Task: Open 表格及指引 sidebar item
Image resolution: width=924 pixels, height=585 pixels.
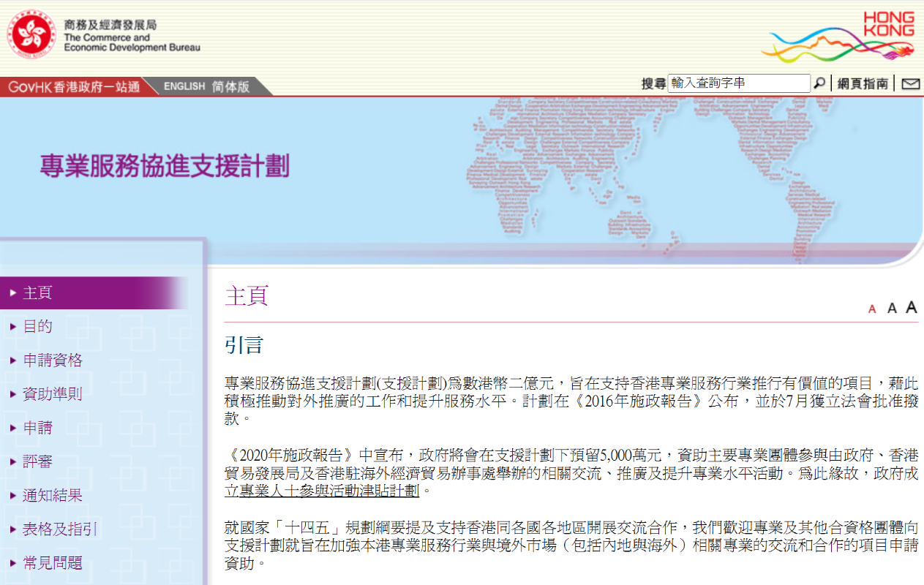Action: [59, 529]
